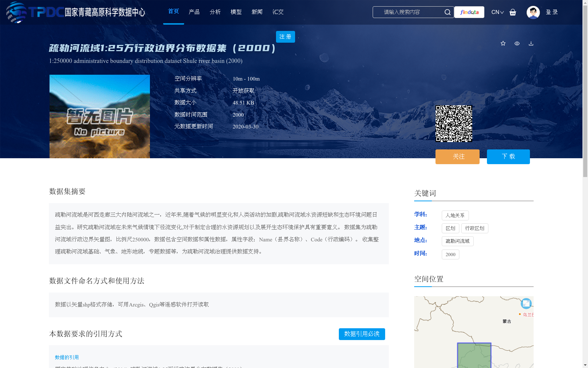
Task: Click the 行政区划 keyword tag
Action: click(475, 228)
